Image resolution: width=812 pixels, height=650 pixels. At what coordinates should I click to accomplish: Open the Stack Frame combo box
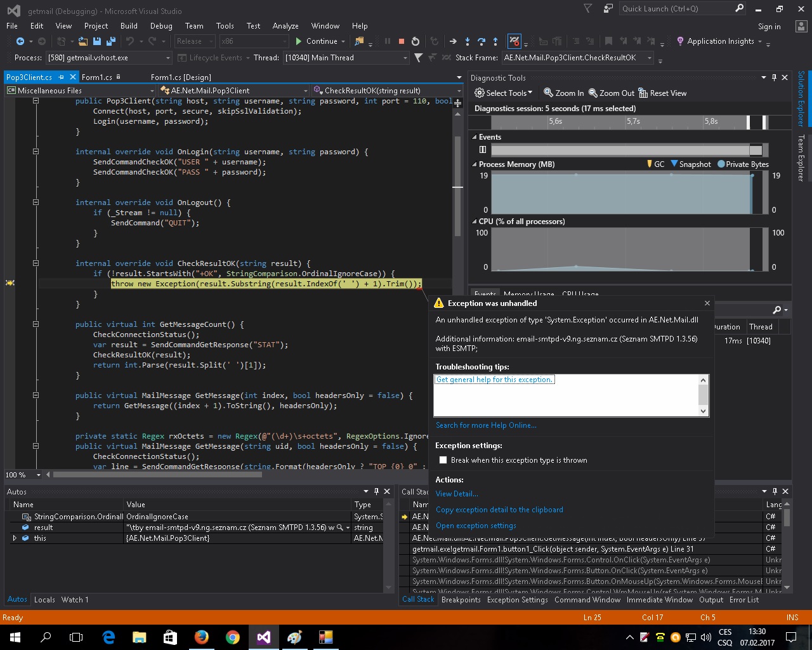(x=649, y=58)
